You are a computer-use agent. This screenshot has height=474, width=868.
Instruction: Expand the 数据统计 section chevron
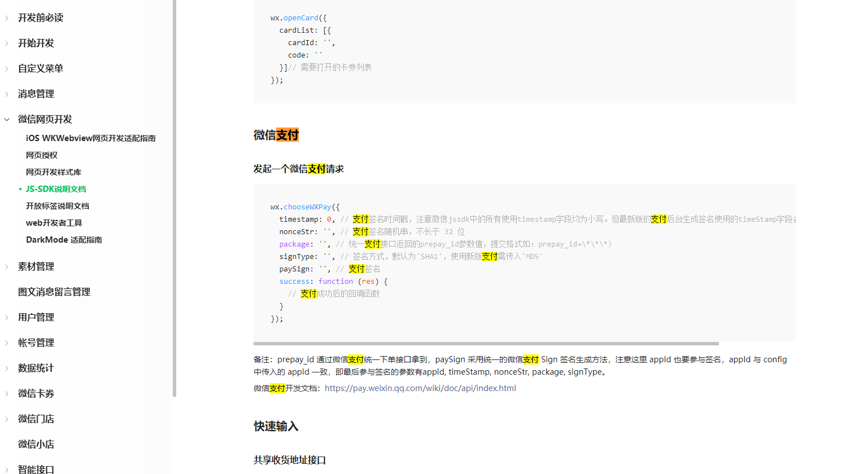coord(7,368)
